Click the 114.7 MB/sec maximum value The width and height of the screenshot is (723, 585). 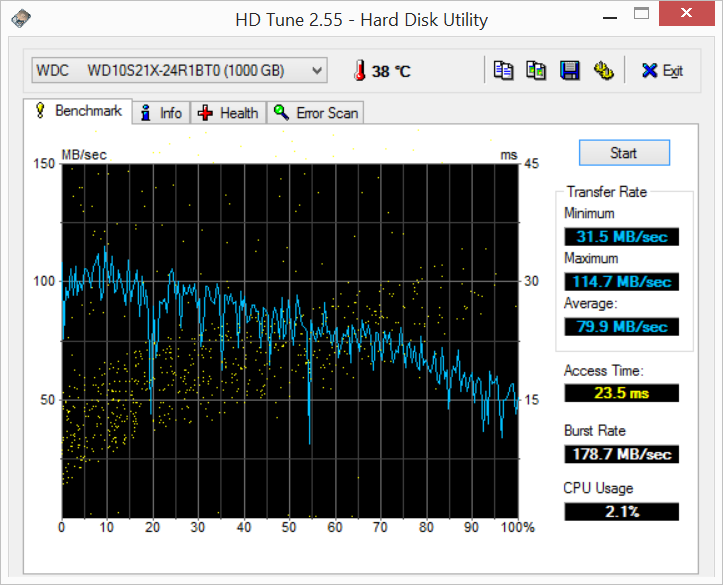tap(622, 281)
